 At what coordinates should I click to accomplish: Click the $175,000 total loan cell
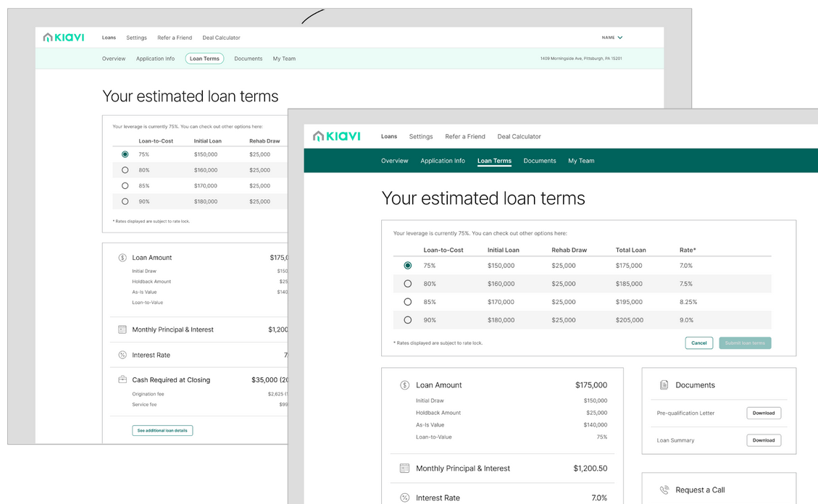tap(629, 265)
